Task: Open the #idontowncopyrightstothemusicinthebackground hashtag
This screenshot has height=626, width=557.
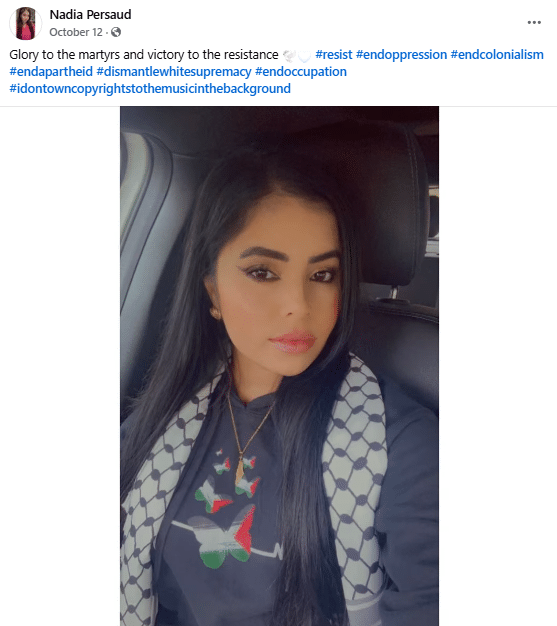Action: coord(150,89)
